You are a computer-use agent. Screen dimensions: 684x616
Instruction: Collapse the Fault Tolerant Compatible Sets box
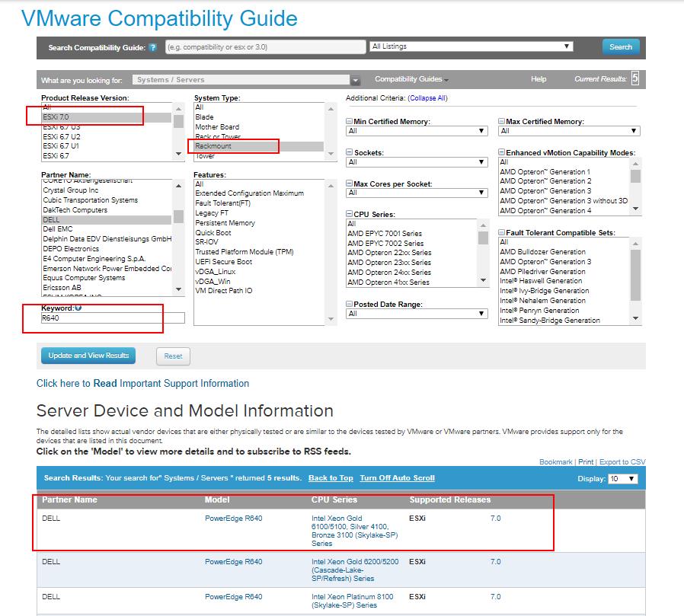pyautogui.click(x=501, y=232)
